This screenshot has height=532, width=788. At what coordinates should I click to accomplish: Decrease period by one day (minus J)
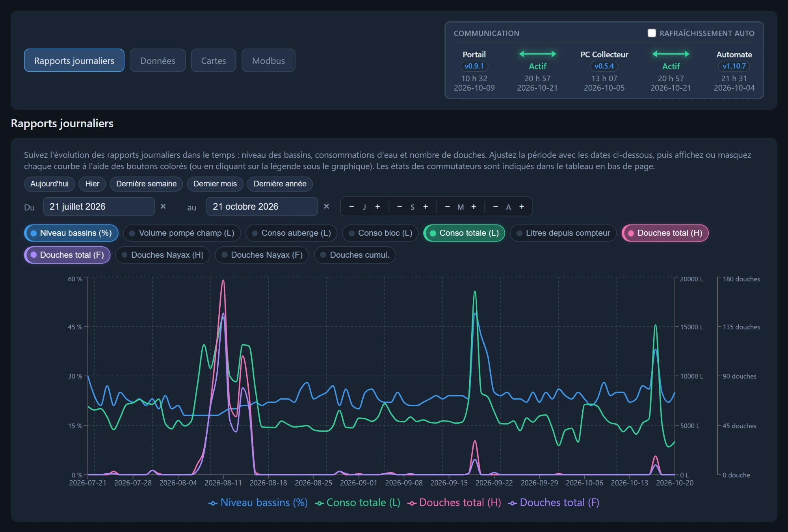(351, 207)
